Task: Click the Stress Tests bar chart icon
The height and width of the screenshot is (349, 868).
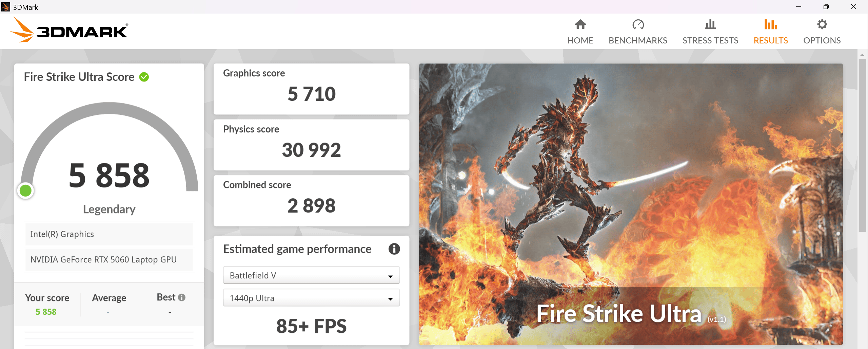Action: (710, 24)
